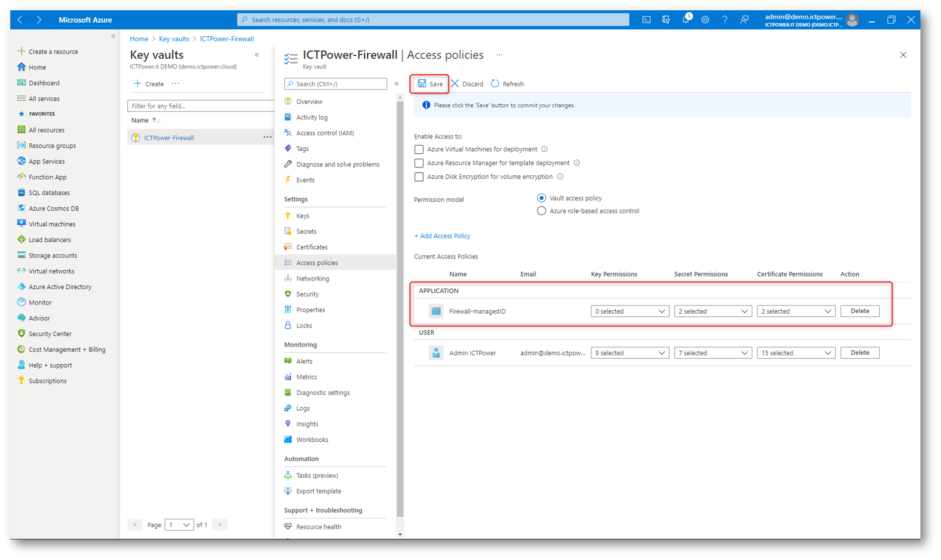Click the Azure Cosmos DB icon
941x560 pixels.
point(21,208)
